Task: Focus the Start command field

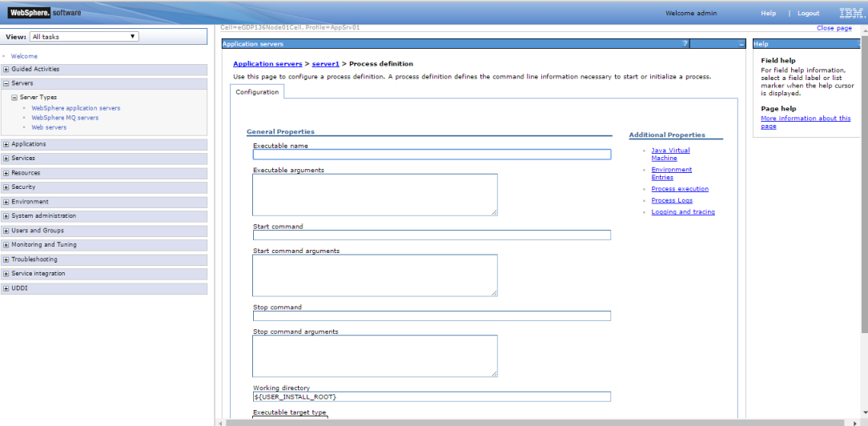Action: (x=432, y=235)
